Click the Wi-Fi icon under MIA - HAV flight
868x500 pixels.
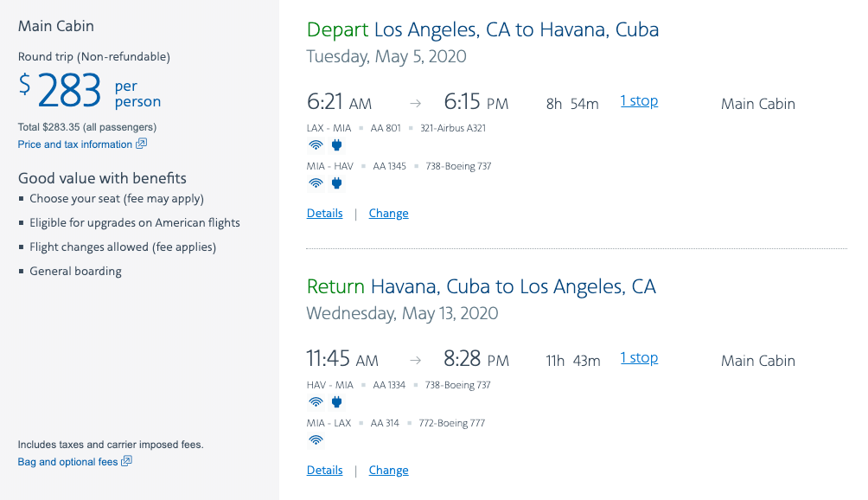pyautogui.click(x=316, y=183)
